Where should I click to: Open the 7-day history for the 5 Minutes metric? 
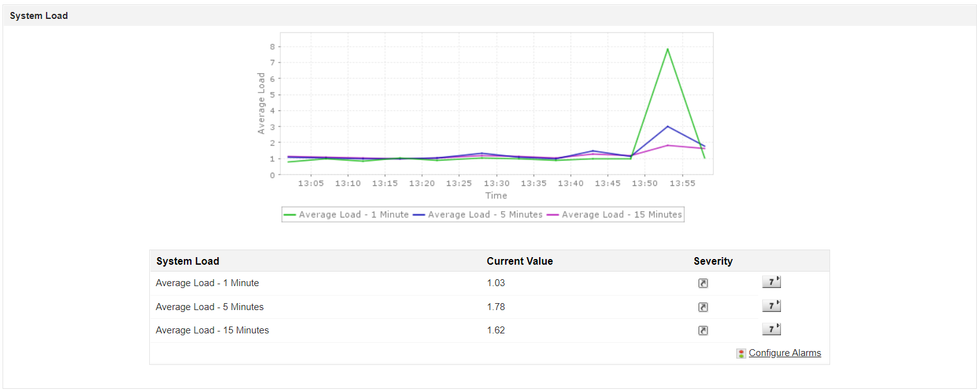[x=769, y=305]
